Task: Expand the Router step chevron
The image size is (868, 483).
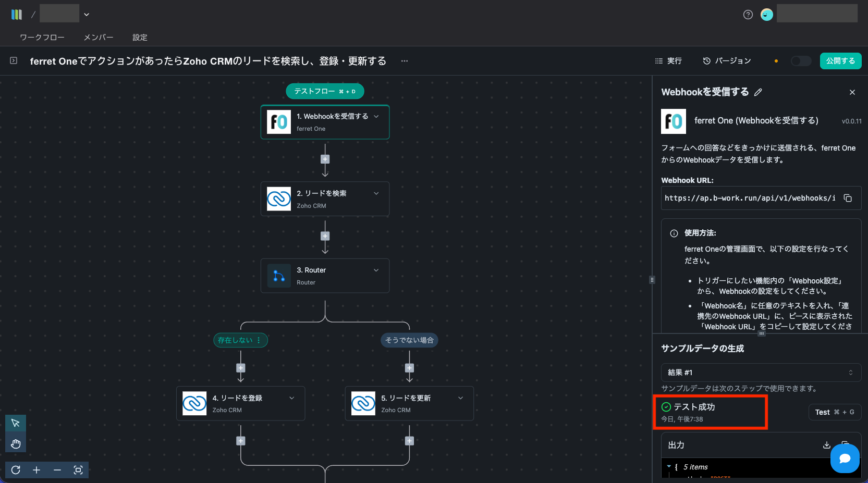Action: point(376,270)
